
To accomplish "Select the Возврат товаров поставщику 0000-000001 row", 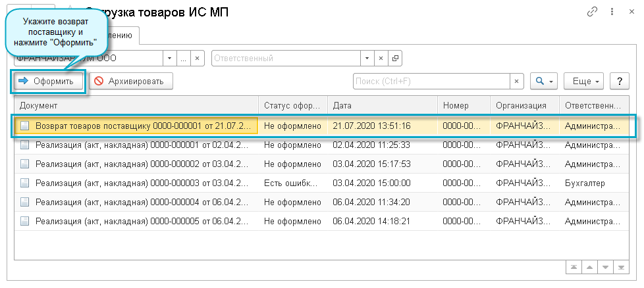I will coord(142,126).
